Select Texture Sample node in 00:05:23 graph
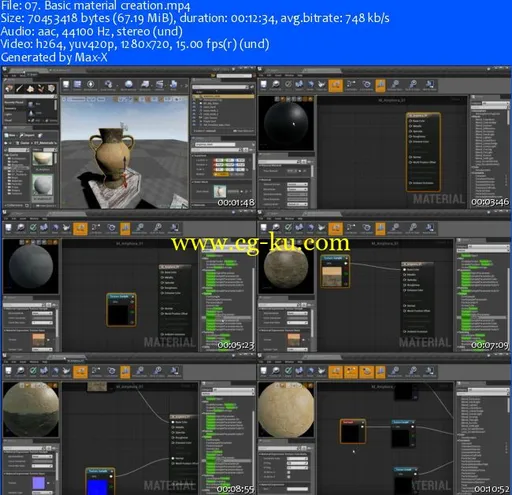The width and height of the screenshot is (512, 495). [121, 310]
